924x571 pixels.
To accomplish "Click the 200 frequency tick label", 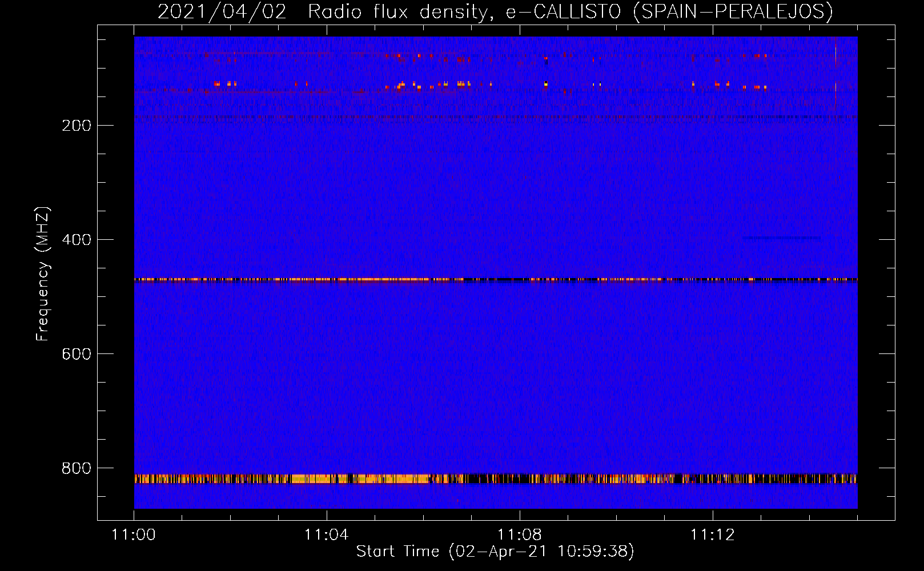I will point(77,126).
